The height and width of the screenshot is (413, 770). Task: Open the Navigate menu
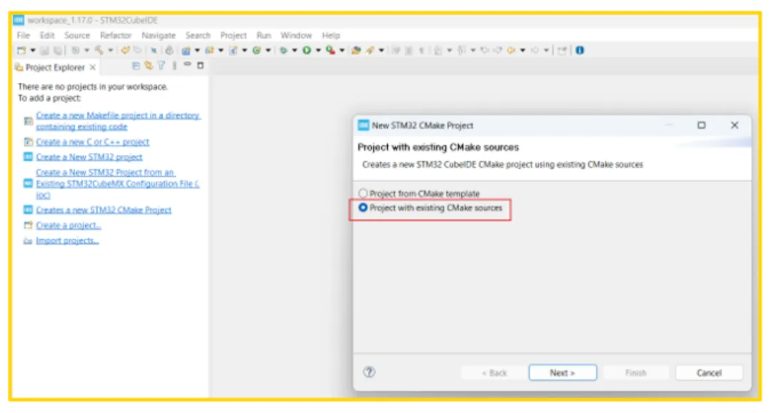click(x=159, y=35)
